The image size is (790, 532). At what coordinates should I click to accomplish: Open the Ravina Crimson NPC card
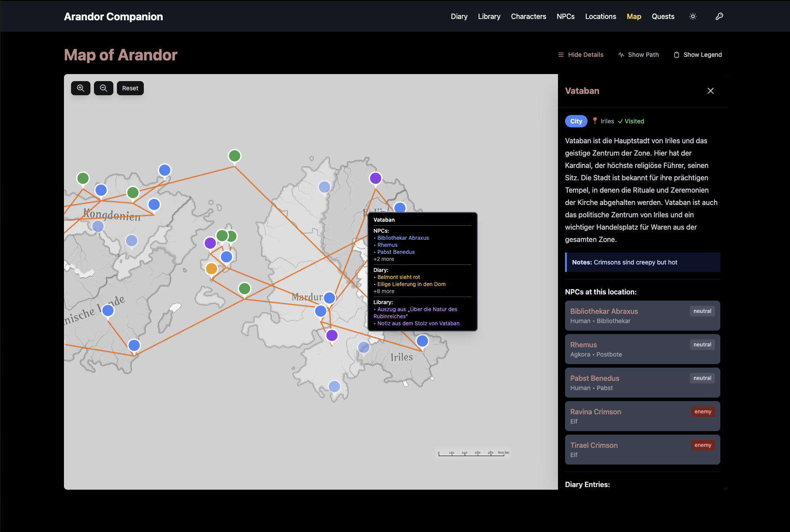click(642, 416)
